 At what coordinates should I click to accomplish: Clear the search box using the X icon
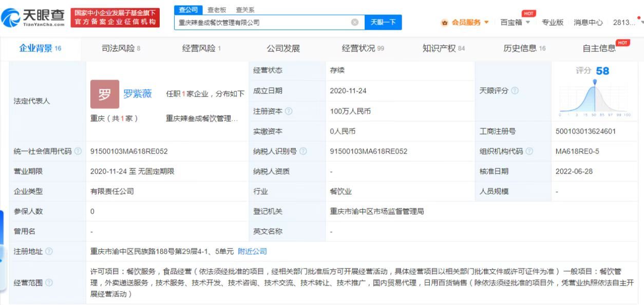(x=353, y=22)
